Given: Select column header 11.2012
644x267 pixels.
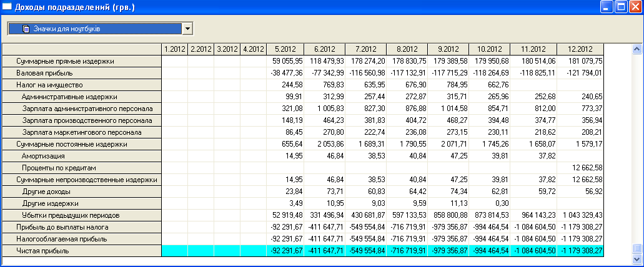Looking at the screenshot, I should (533, 49).
